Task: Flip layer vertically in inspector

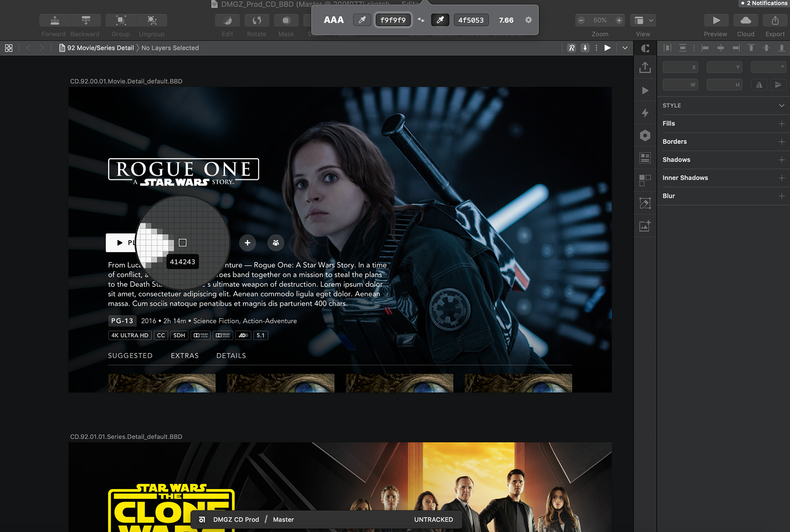Action: (778, 85)
